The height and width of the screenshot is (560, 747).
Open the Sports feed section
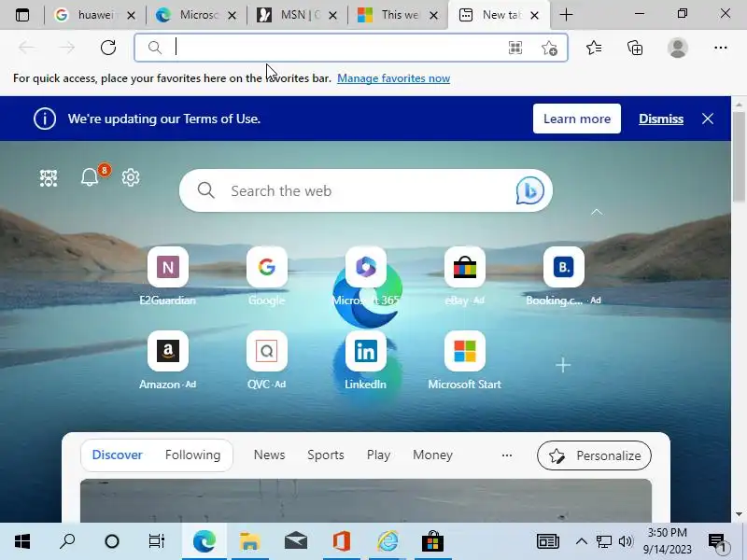325,455
